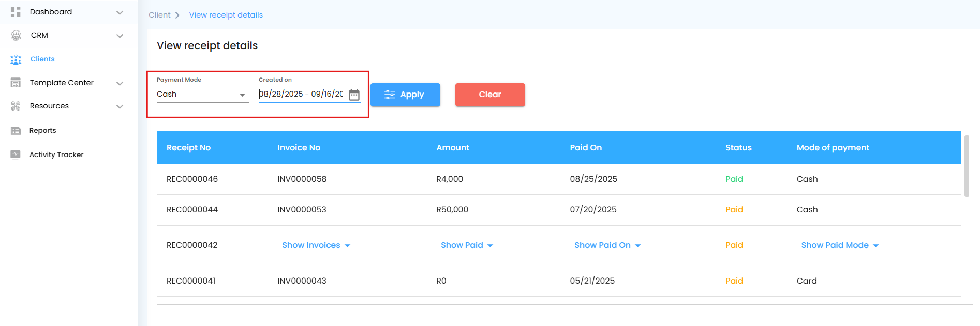Click the R0 amount cell
The image size is (980, 326).
click(x=441, y=281)
